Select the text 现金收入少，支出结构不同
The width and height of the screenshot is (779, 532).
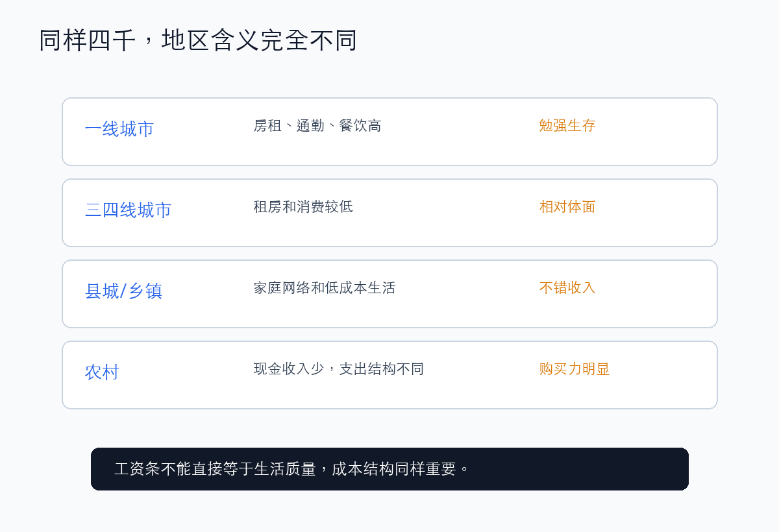pos(339,369)
